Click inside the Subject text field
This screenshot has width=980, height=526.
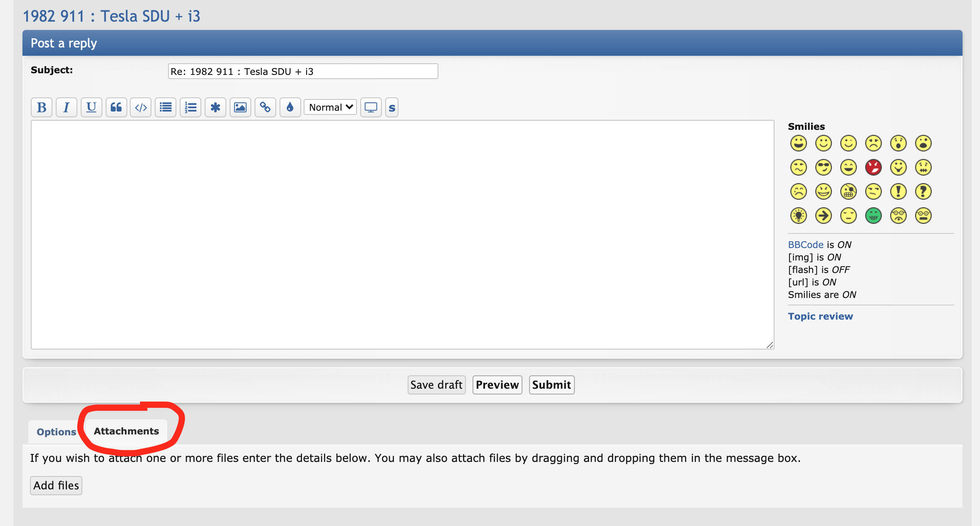pos(302,71)
